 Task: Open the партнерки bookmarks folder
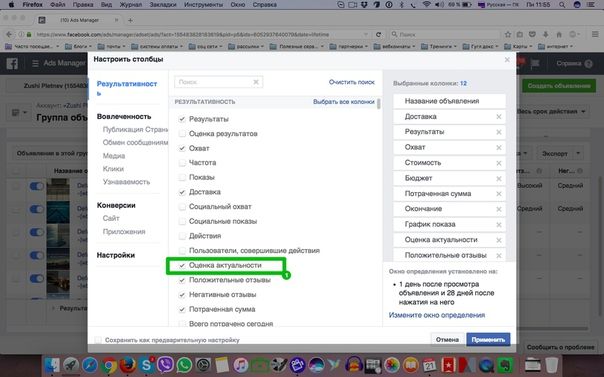pyautogui.click(x=349, y=46)
